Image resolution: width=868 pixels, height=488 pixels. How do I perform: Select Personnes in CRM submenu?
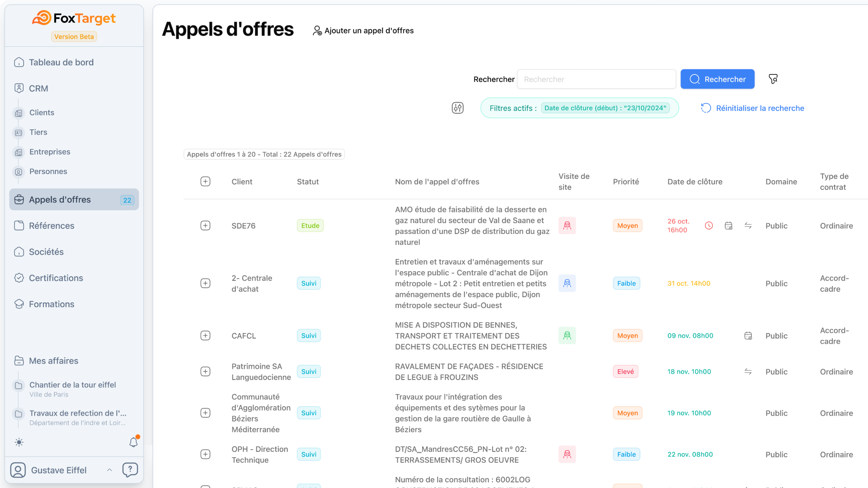[x=48, y=171]
